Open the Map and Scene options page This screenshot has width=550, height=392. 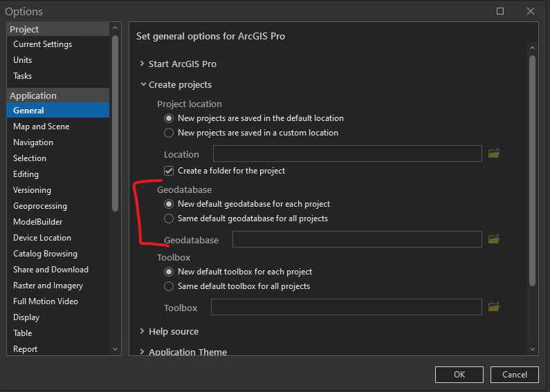pos(41,127)
